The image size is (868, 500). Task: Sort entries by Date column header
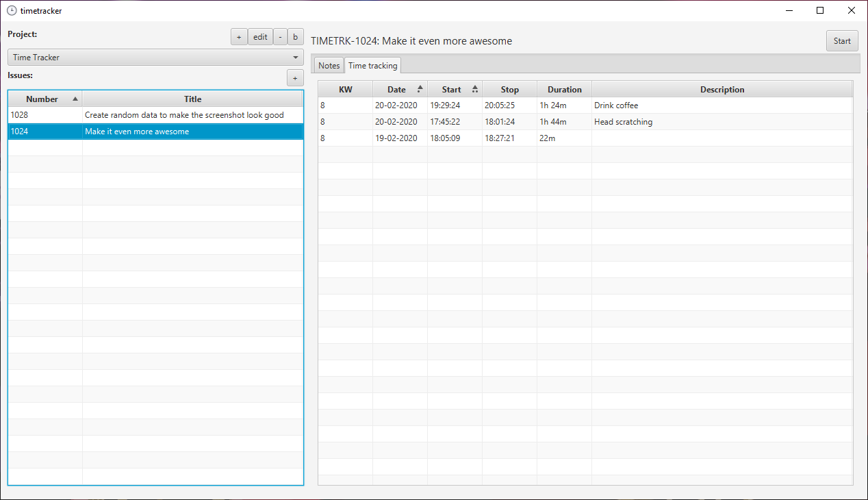(x=400, y=89)
